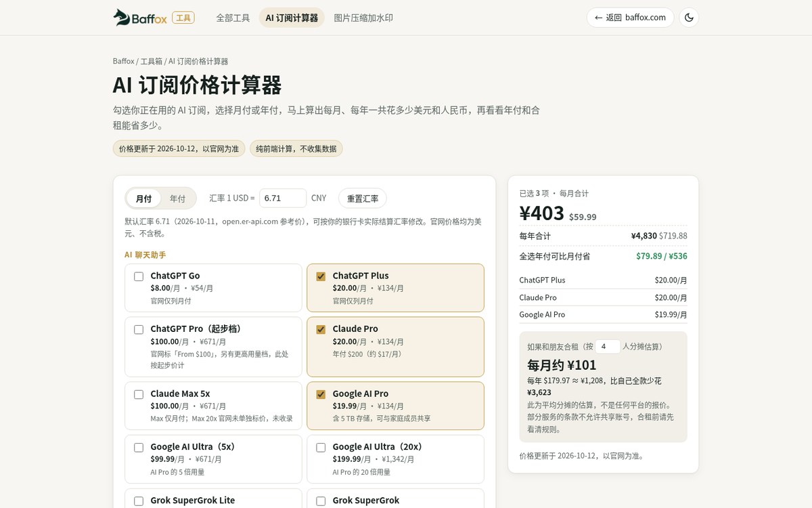Click the ¥403 monthly total
This screenshot has width=812, height=508.
pos(541,213)
